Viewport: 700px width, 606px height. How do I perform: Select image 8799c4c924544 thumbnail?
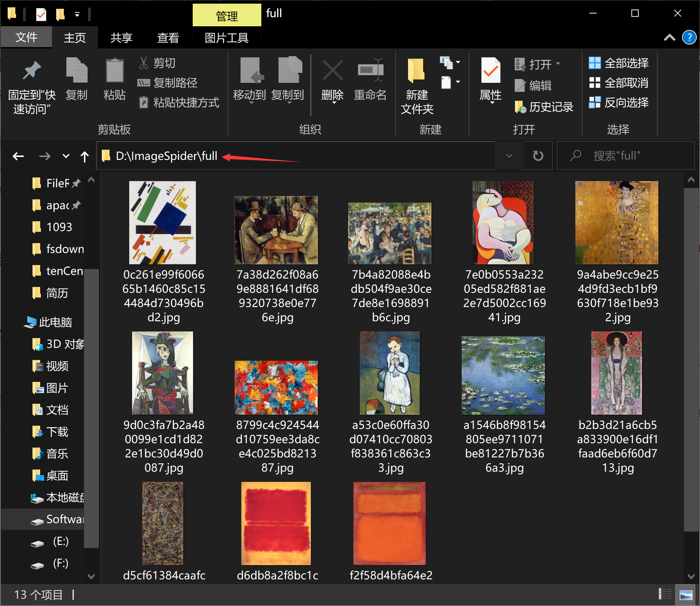pyautogui.click(x=276, y=388)
